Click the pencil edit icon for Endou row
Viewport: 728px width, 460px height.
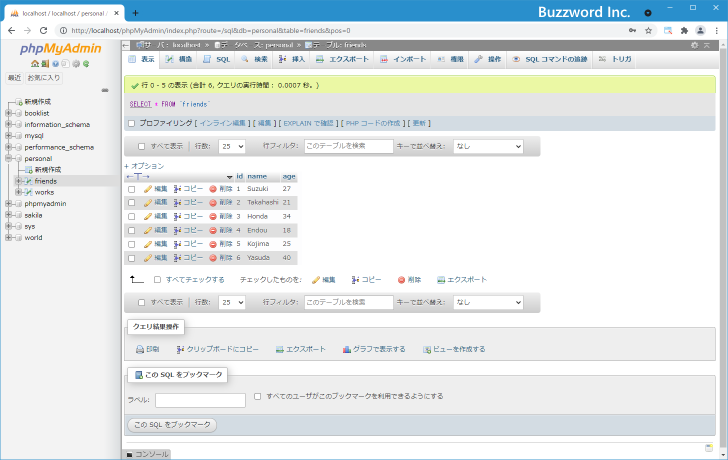tap(148, 230)
